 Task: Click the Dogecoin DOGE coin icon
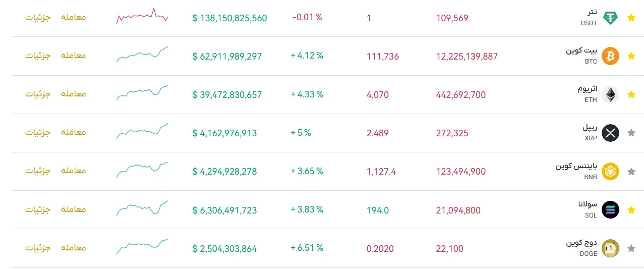(611, 248)
